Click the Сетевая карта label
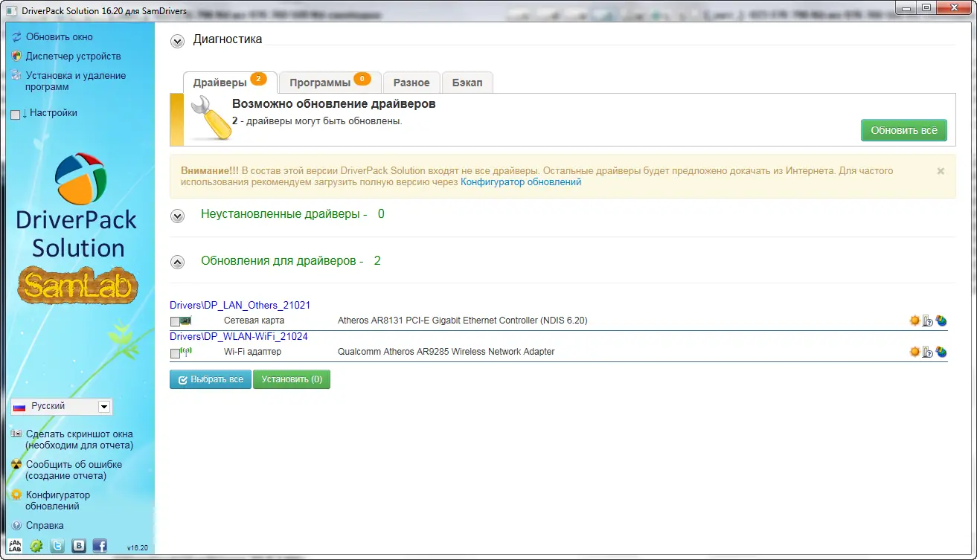977x560 pixels. (x=254, y=321)
